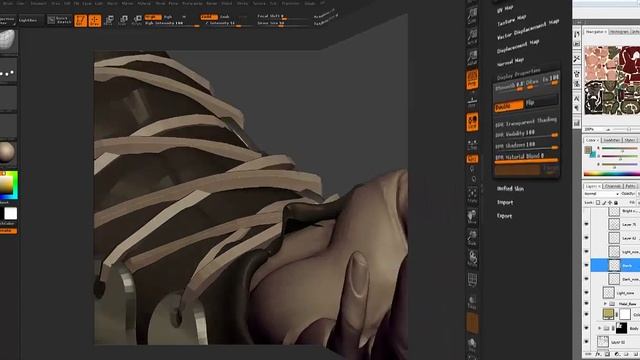Expand the UV Map section
The image size is (640, 360).
[x=505, y=9]
